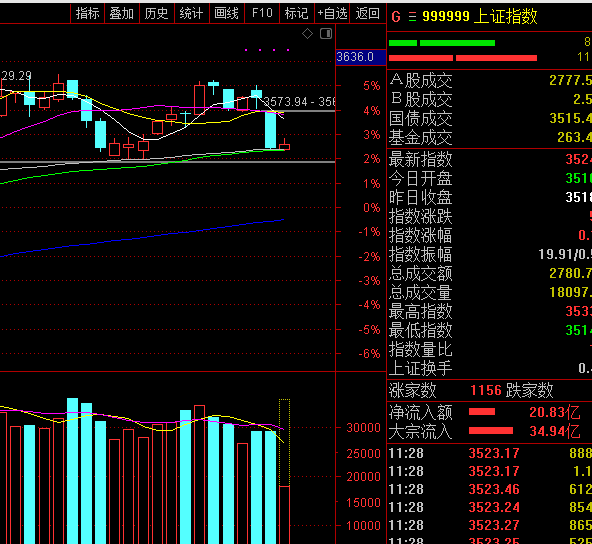Select the 999999 上证指数 title
Image resolution: width=592 pixels, height=544 pixels.
pyautogui.click(x=479, y=17)
